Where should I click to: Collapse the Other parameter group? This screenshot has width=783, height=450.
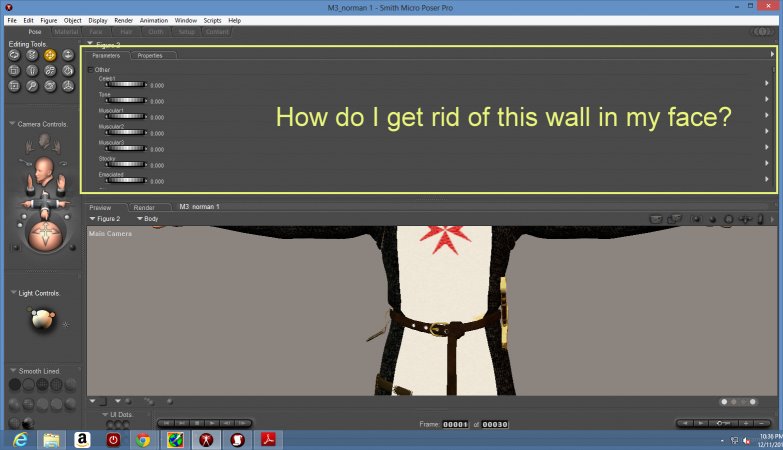pos(90,70)
